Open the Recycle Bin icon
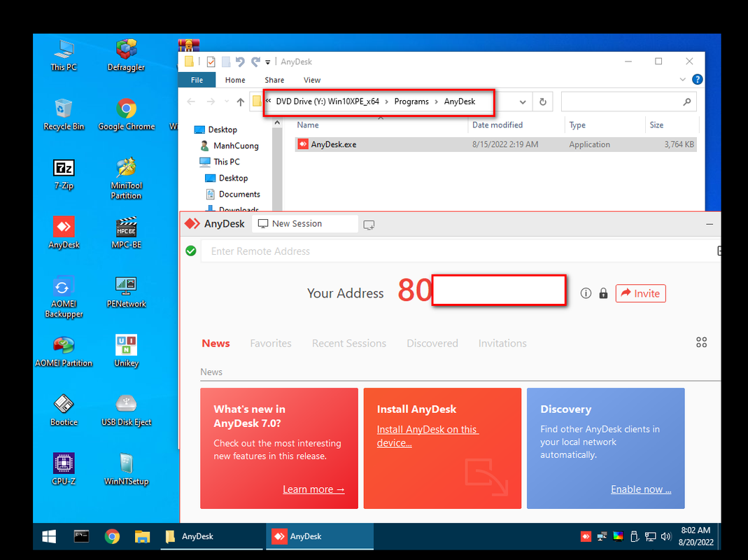The width and height of the screenshot is (748, 560). (x=64, y=115)
